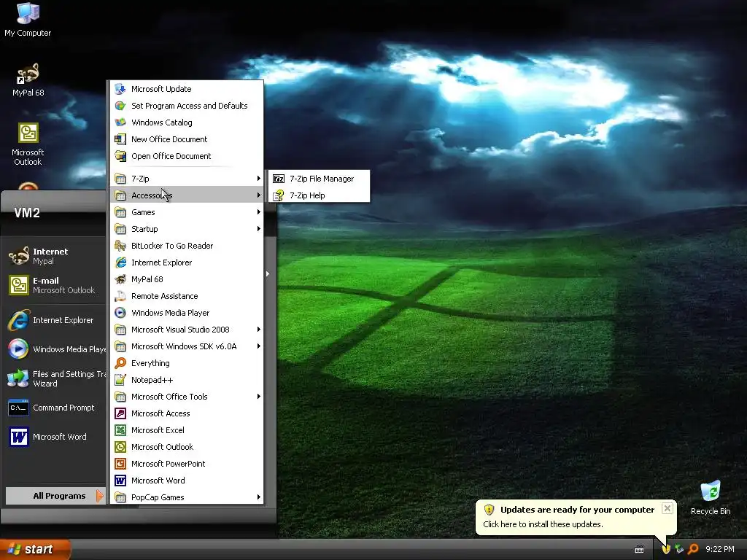
Task: Open the Games folder menu entry
Action: pos(187,212)
